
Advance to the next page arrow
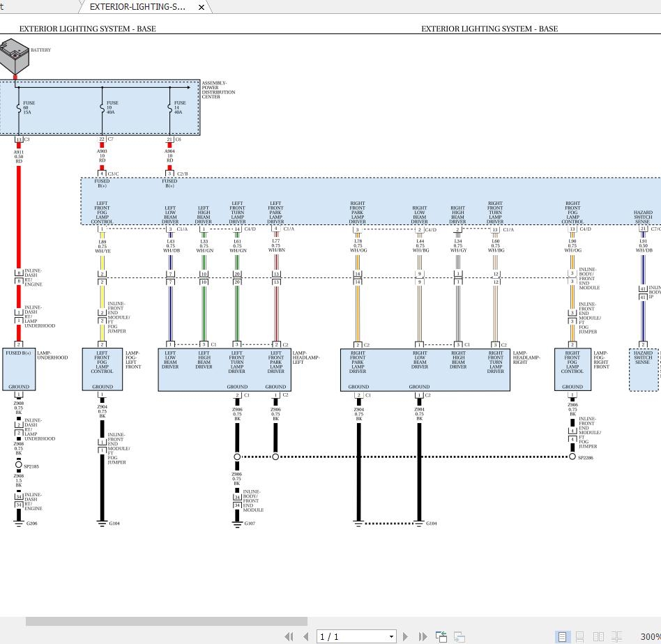pyautogui.click(x=406, y=636)
